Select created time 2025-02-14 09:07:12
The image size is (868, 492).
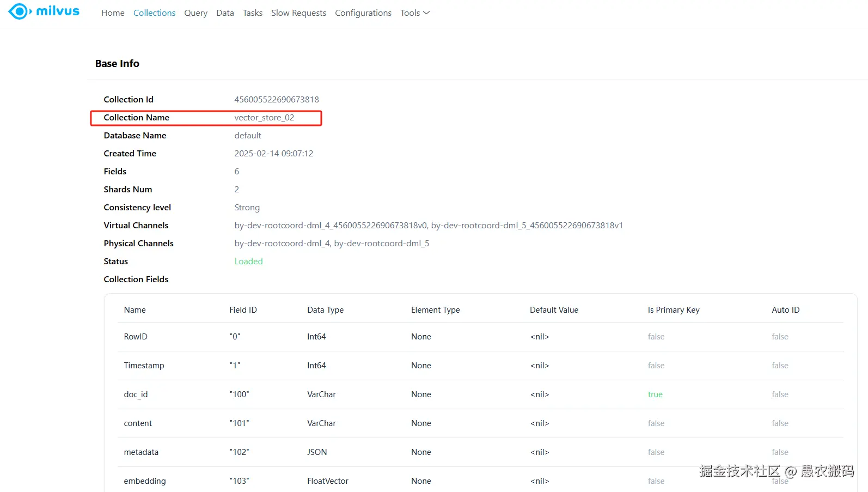tap(274, 153)
